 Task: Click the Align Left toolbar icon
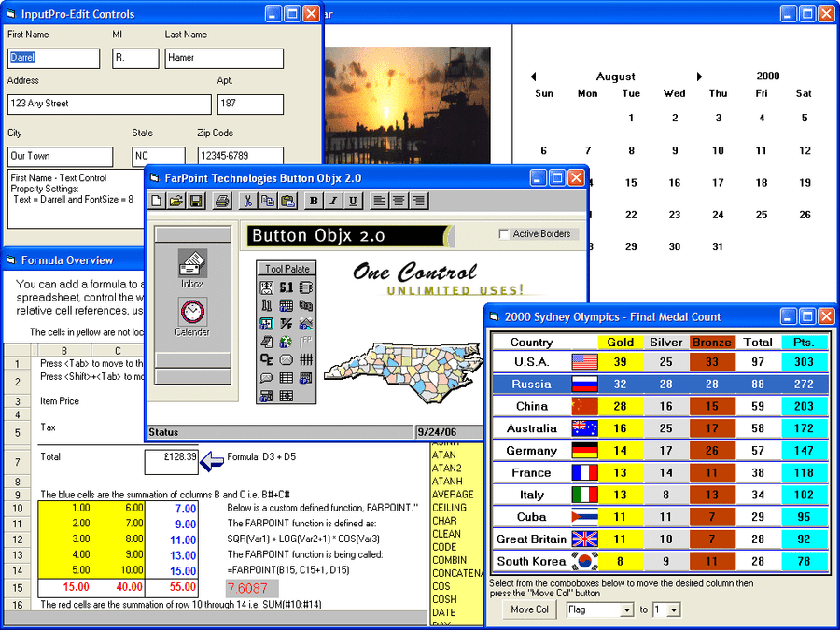pos(379,201)
